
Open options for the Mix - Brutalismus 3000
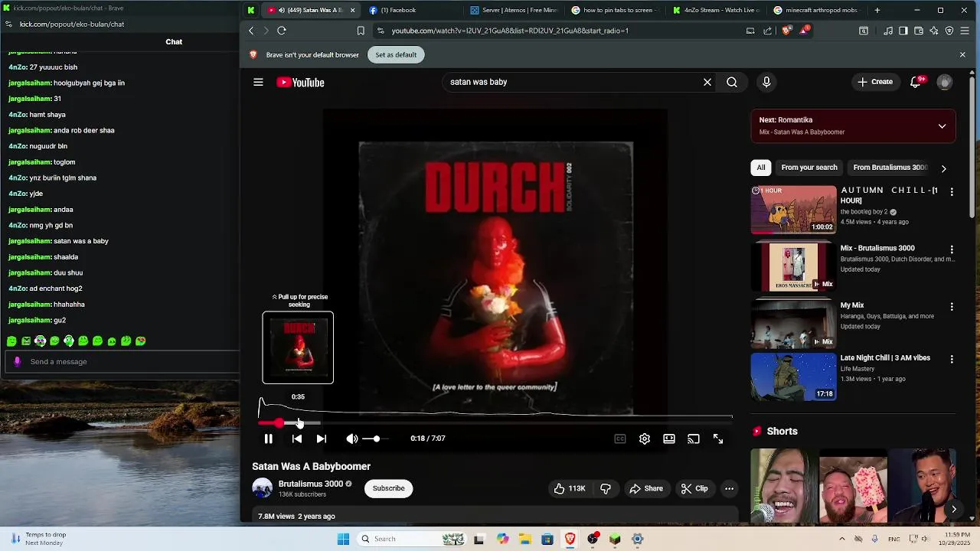952,249
